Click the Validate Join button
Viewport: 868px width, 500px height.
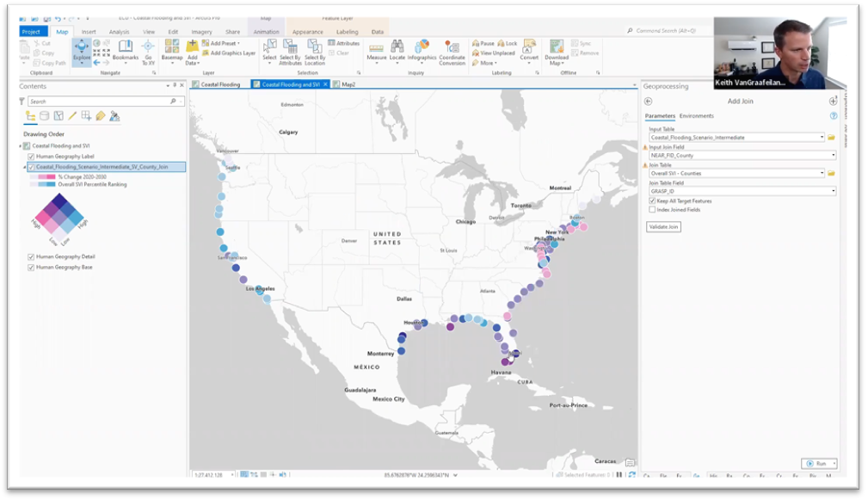coord(663,227)
